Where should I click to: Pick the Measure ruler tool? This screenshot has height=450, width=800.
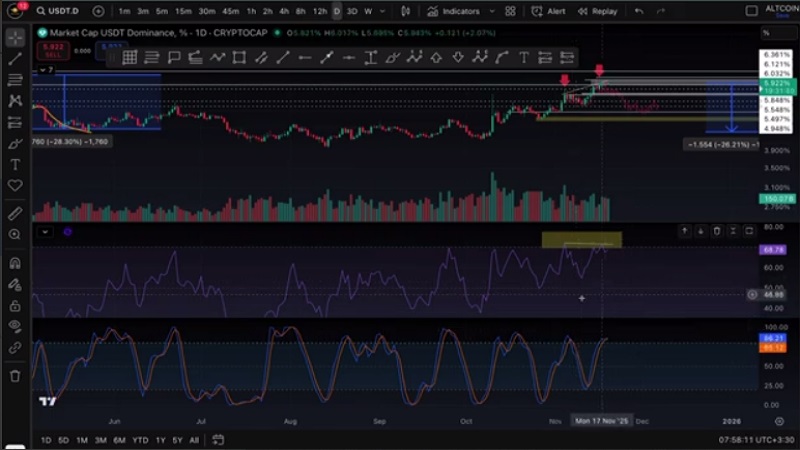coord(15,213)
